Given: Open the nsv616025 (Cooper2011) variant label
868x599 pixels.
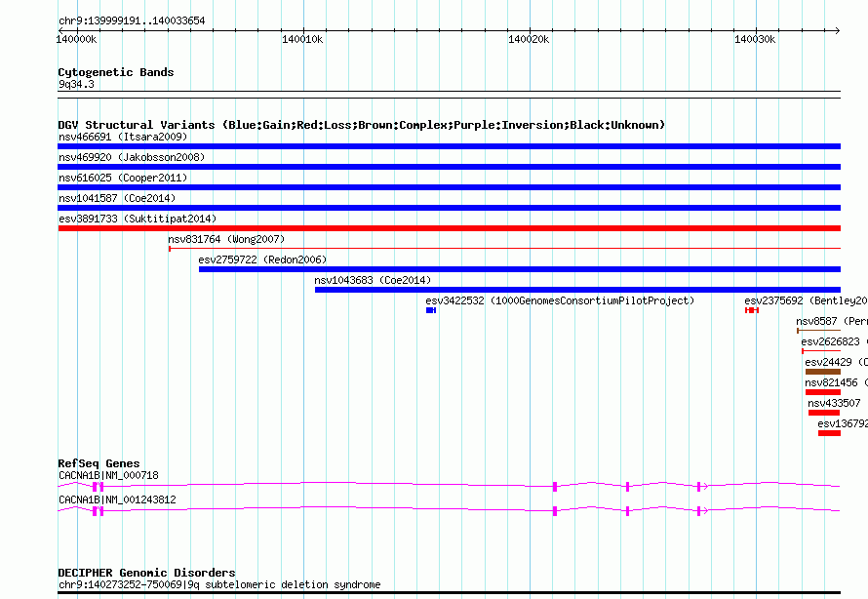Looking at the screenshot, I should (123, 178).
